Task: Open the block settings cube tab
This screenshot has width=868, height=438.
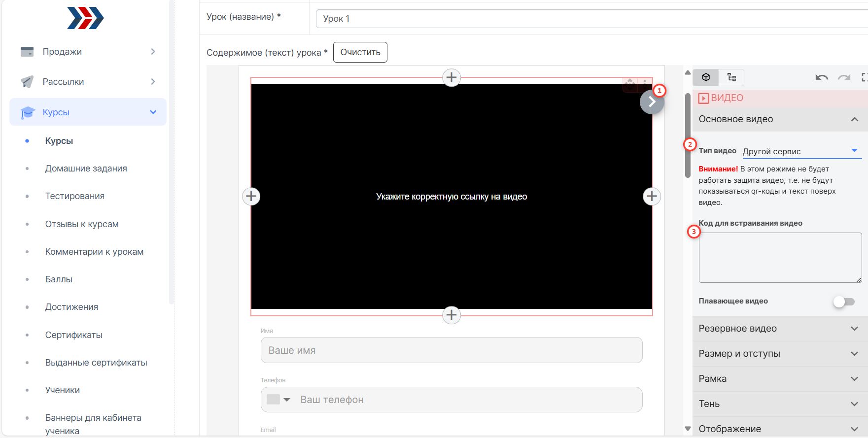Action: click(x=706, y=77)
